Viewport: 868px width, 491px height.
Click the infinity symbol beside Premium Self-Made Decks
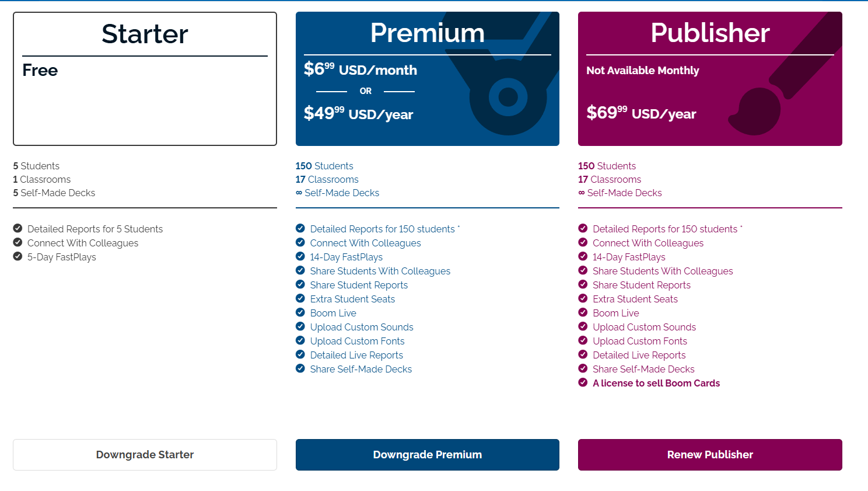pyautogui.click(x=299, y=193)
